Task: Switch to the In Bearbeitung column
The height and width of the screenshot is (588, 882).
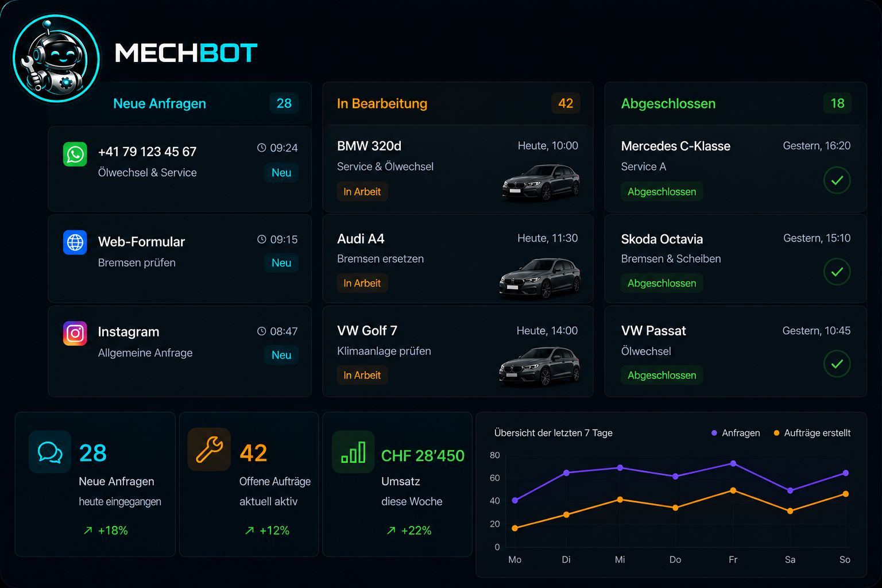Action: click(458, 103)
